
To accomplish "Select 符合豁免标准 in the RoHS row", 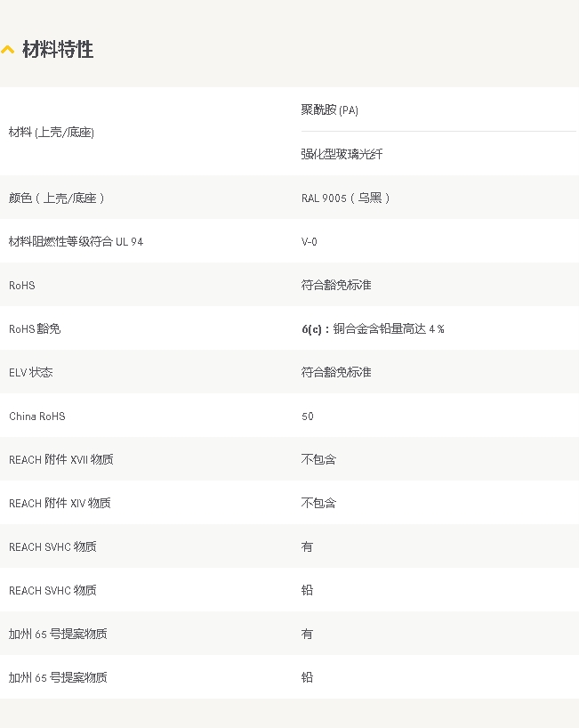I will 336,285.
